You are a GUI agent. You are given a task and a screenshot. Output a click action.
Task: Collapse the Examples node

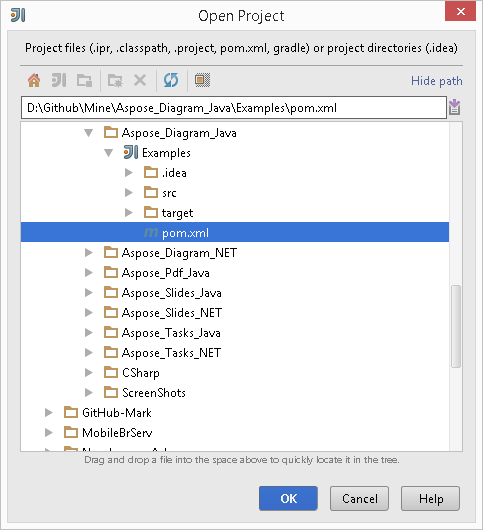(108, 153)
